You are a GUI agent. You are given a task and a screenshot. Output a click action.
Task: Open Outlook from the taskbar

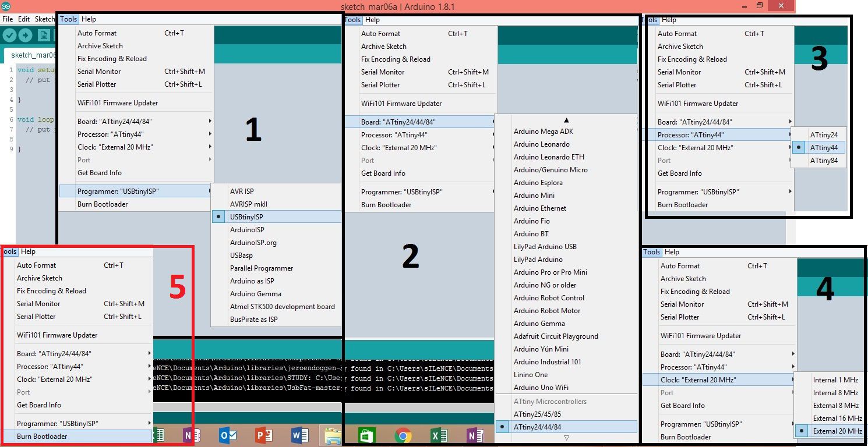point(227,435)
